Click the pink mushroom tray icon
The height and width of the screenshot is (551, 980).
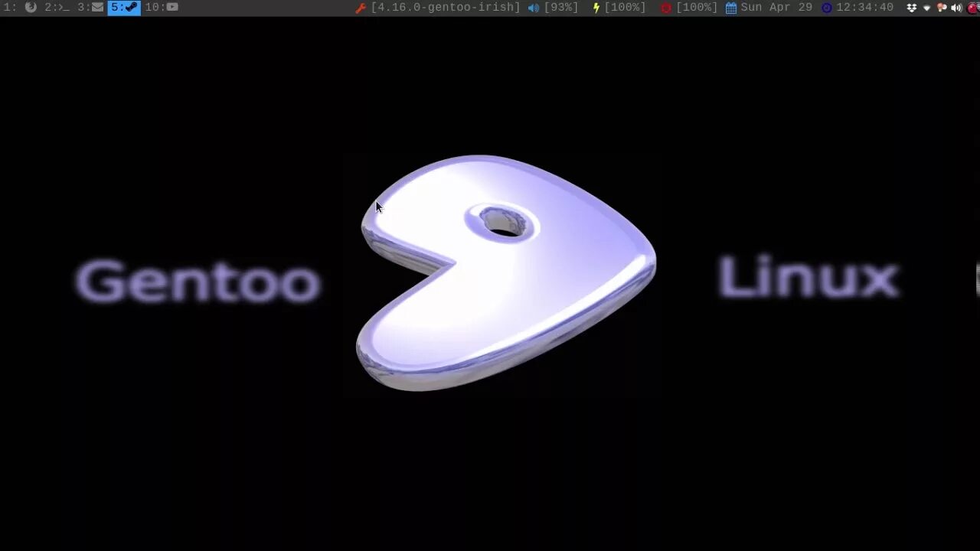click(x=942, y=8)
